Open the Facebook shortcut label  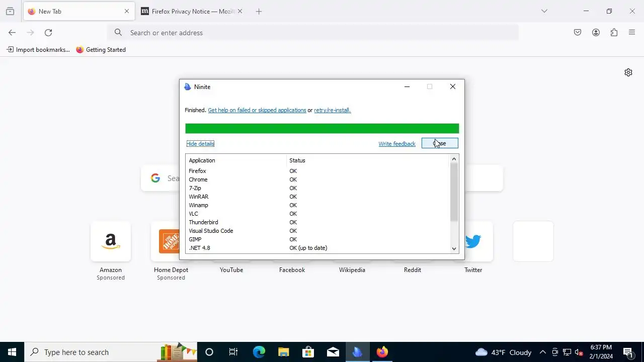(x=292, y=270)
